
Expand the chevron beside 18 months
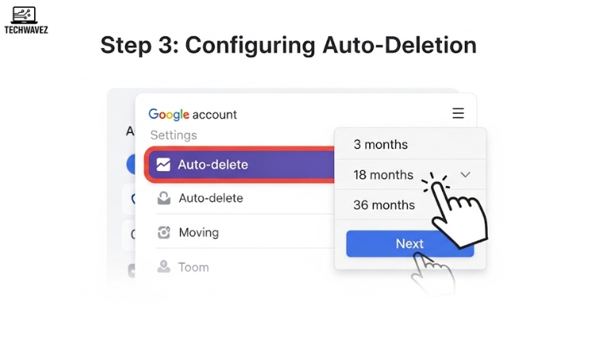(x=466, y=175)
